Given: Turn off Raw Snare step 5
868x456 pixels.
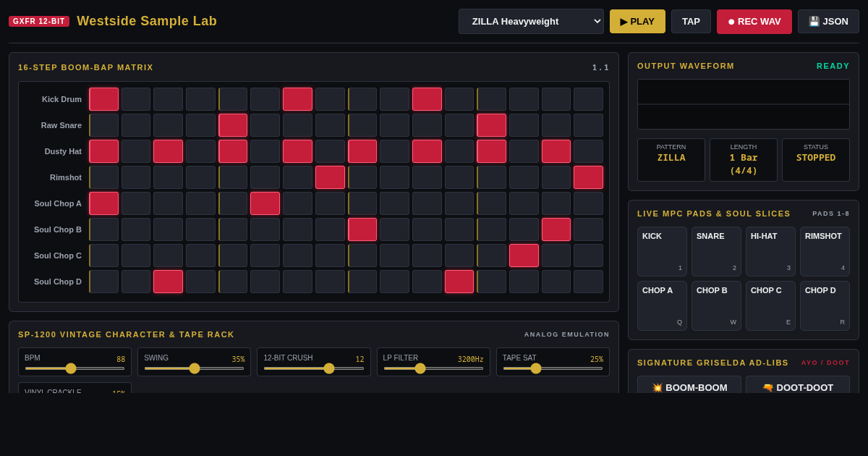Looking at the screenshot, I should (233, 125).
